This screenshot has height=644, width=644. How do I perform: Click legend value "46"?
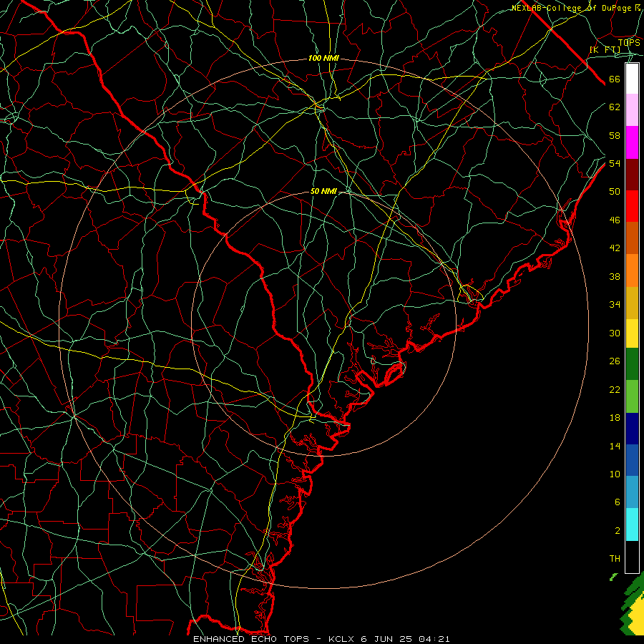tap(615, 220)
